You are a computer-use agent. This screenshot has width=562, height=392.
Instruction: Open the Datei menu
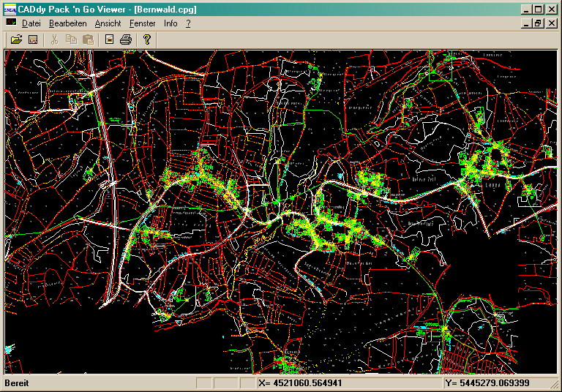pyautogui.click(x=30, y=23)
